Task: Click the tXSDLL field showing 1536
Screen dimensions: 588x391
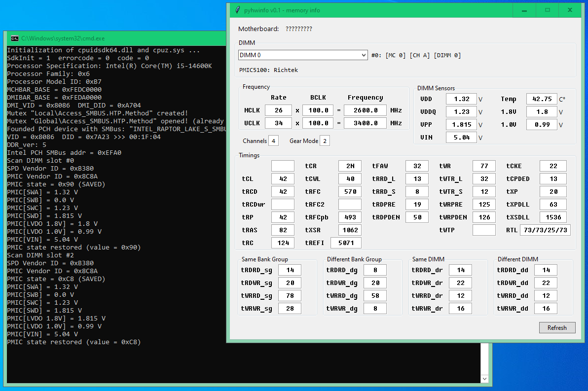Action: click(x=553, y=217)
